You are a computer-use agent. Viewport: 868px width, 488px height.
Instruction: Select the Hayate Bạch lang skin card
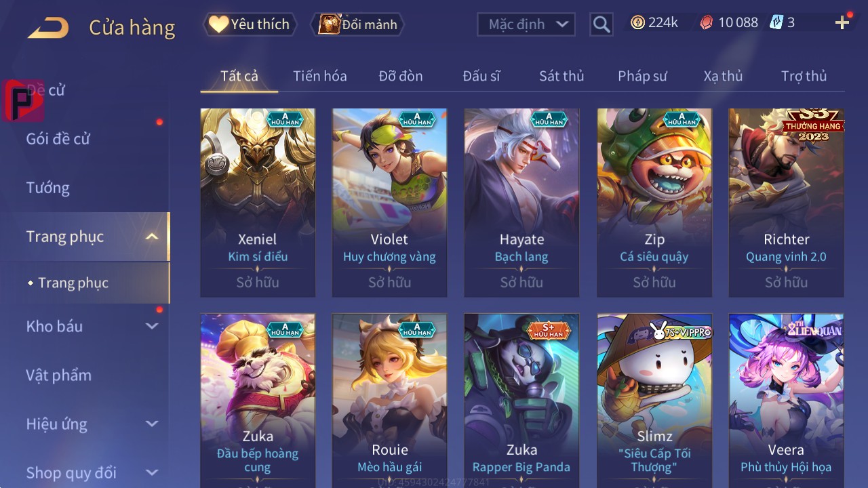click(522, 203)
